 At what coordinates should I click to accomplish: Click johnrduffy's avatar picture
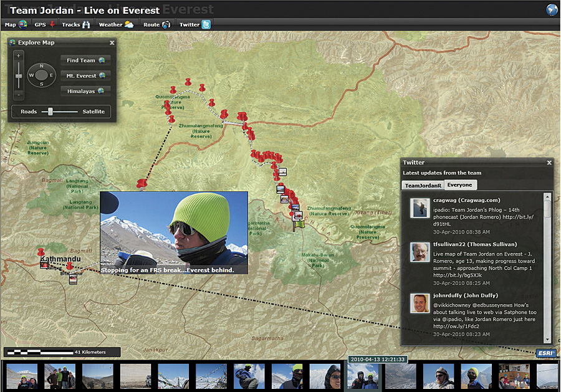(x=420, y=304)
